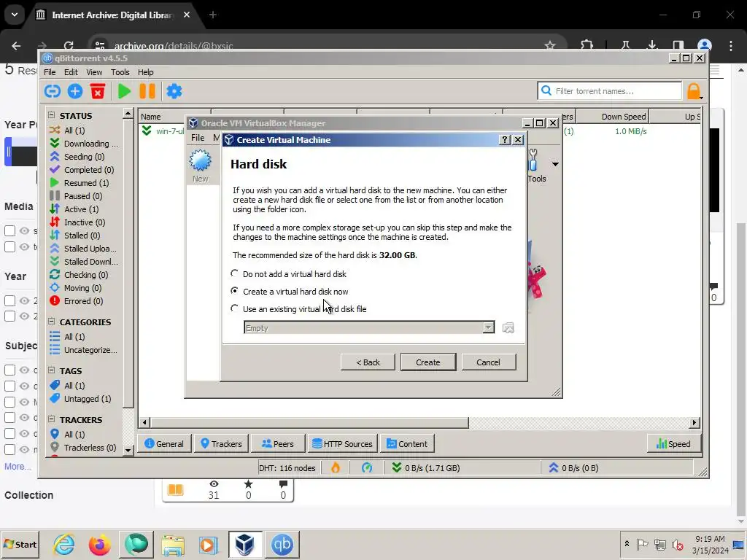The image size is (747, 560).
Task: Open the Empty disk file dropdown
Action: coord(488,327)
